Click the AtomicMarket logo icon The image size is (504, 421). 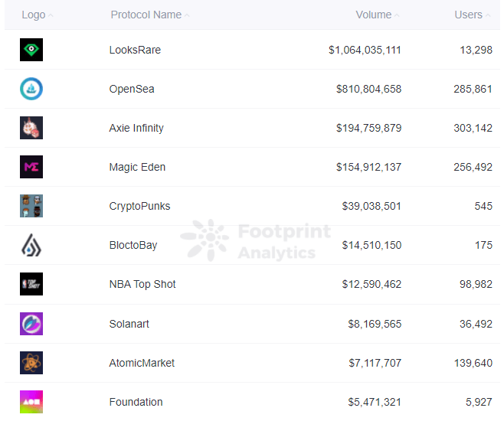point(31,363)
